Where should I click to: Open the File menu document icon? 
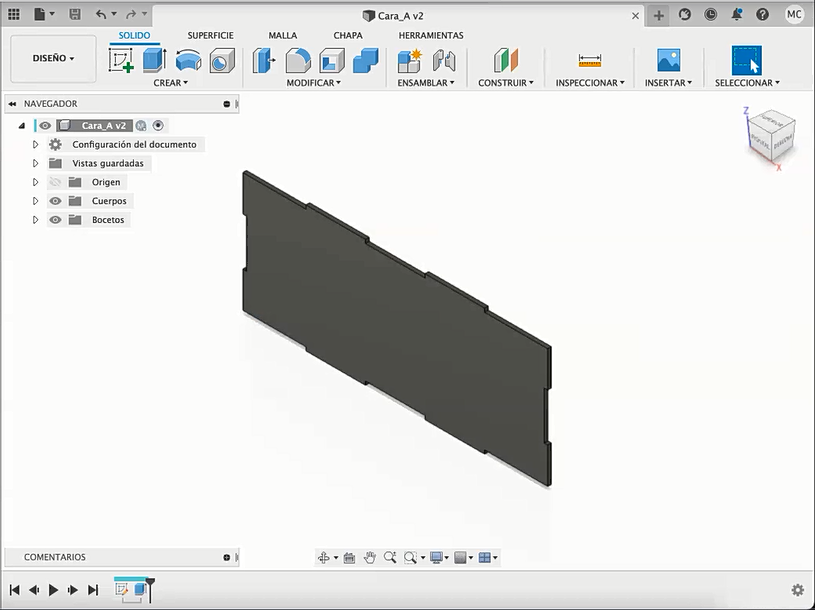[x=40, y=15]
